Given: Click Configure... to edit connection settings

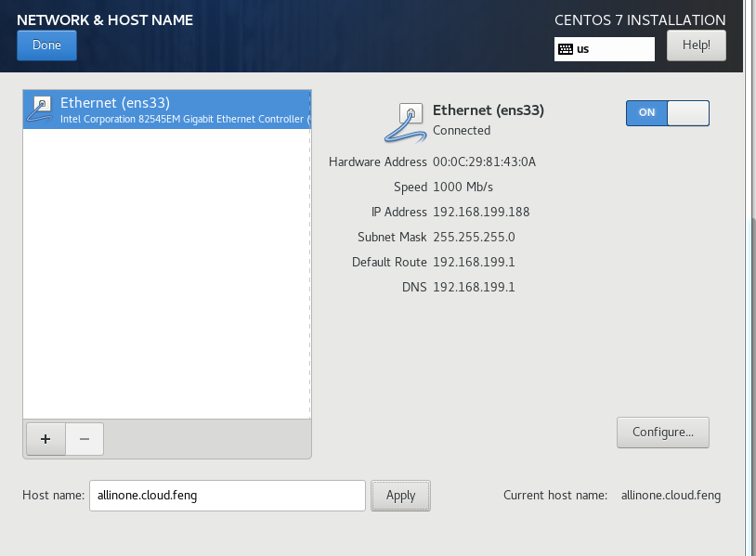Looking at the screenshot, I should (662, 432).
